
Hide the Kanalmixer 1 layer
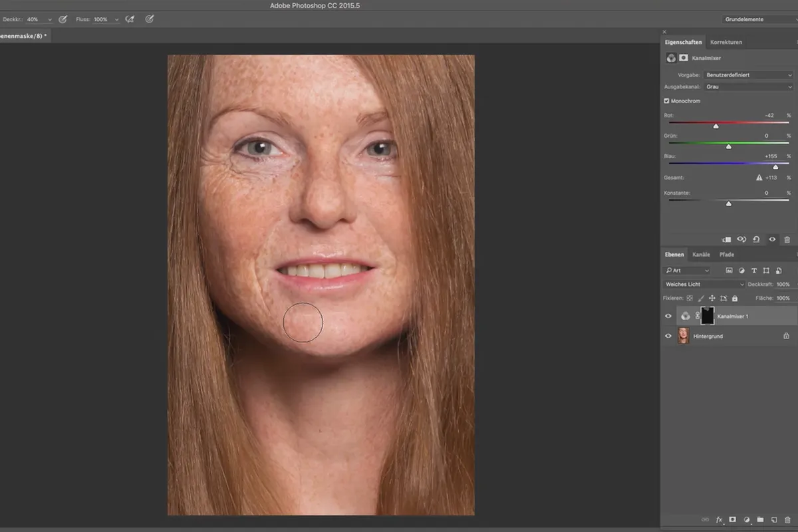click(x=668, y=317)
